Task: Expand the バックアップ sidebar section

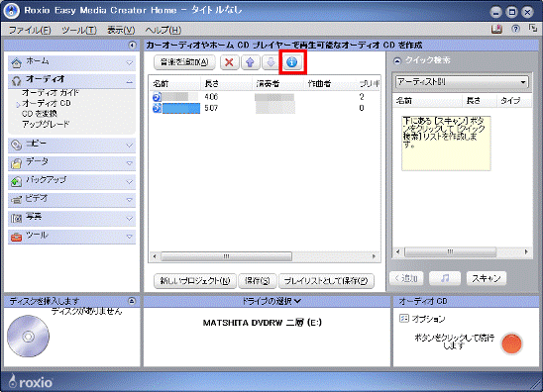Action: pyautogui.click(x=130, y=182)
